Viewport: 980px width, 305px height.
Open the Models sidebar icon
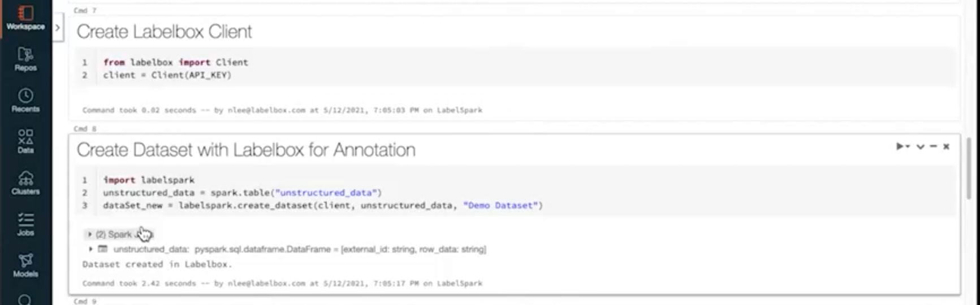tap(25, 265)
